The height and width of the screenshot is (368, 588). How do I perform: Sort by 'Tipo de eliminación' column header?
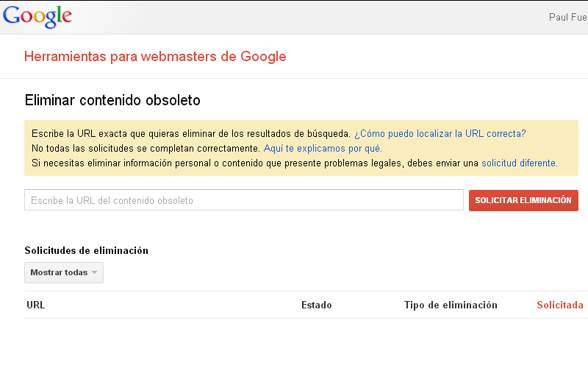click(x=451, y=305)
